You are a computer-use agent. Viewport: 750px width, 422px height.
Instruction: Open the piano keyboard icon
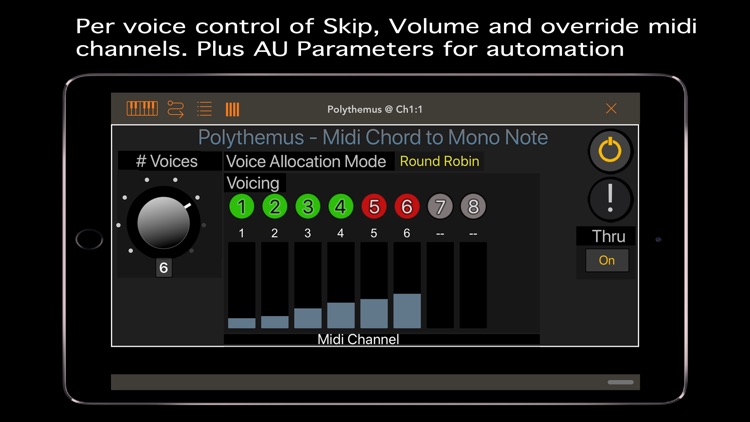click(x=142, y=109)
